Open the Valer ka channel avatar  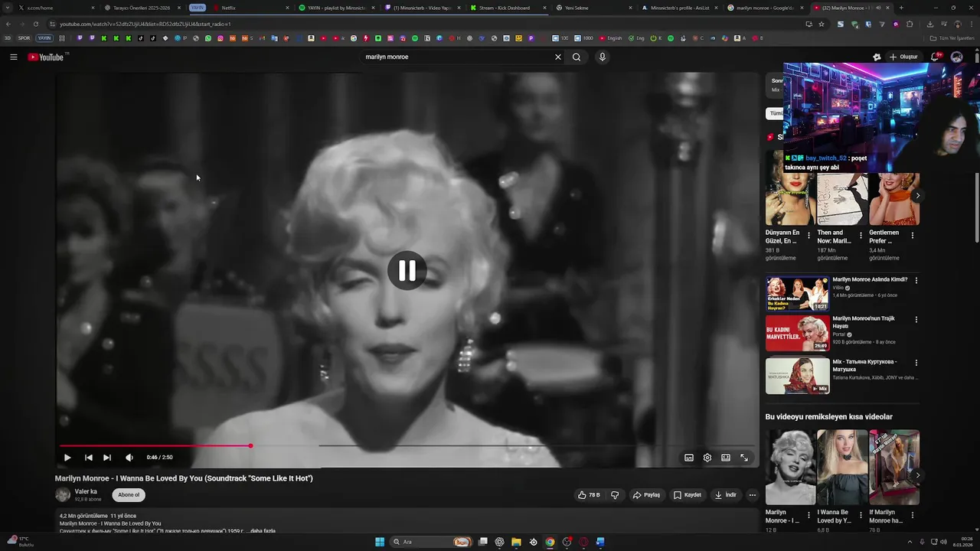(x=63, y=495)
